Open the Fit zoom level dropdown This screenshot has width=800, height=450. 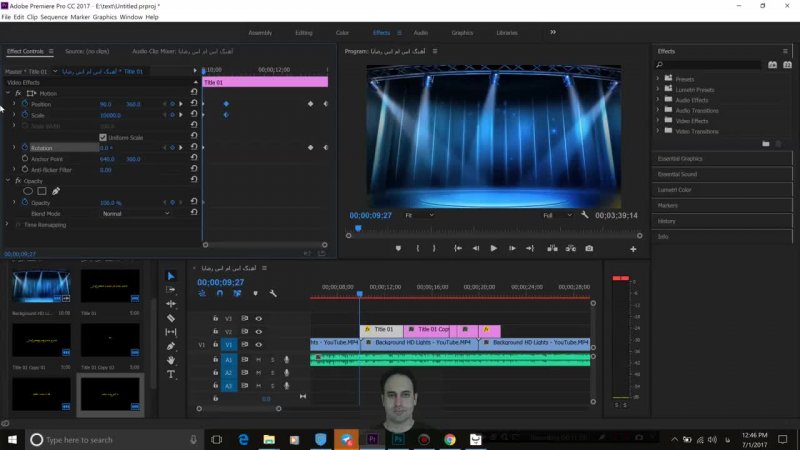coord(418,215)
